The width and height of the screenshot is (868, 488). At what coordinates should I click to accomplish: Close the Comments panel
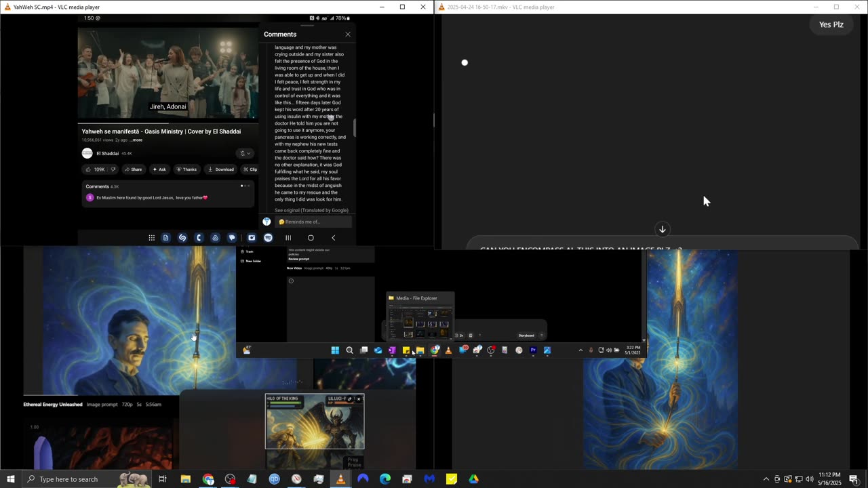pos(348,35)
